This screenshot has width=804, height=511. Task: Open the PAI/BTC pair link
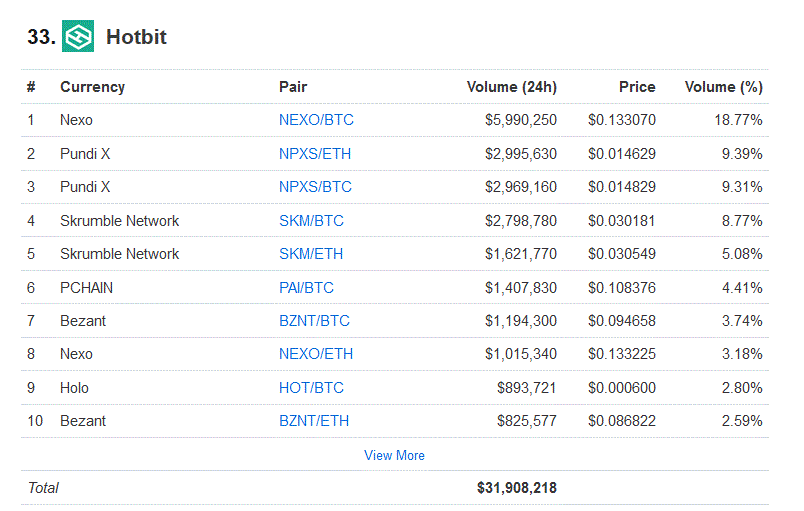(306, 288)
